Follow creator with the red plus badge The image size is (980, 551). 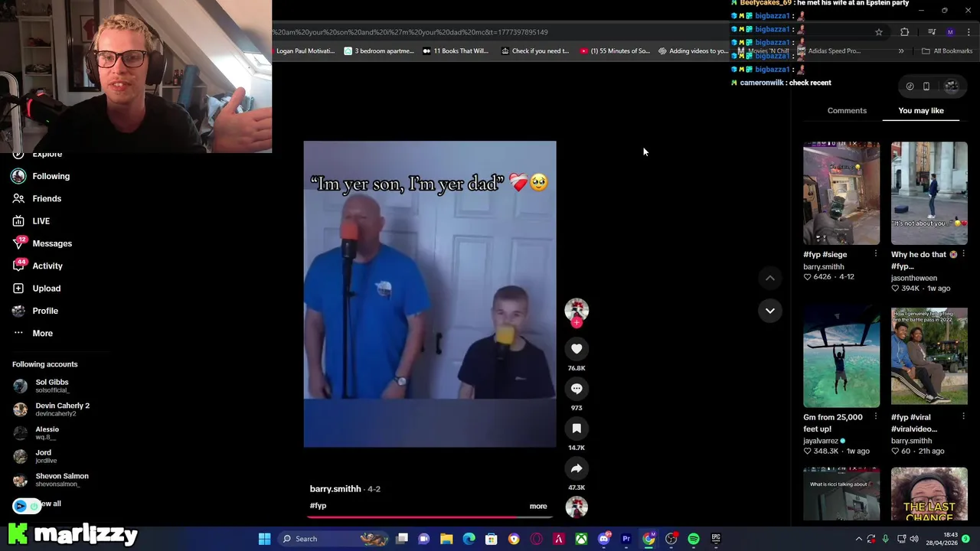[x=577, y=323]
